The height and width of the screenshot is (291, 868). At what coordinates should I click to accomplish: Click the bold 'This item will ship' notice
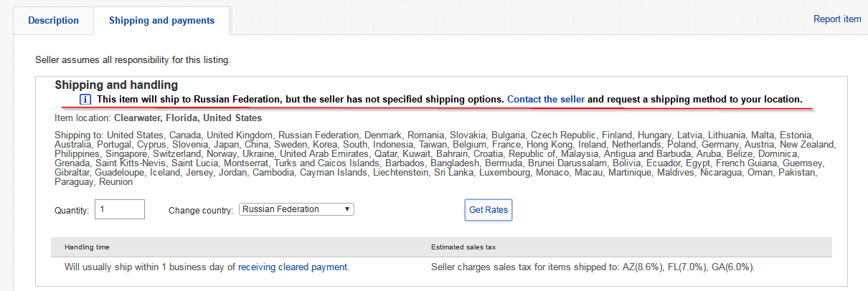(301, 99)
